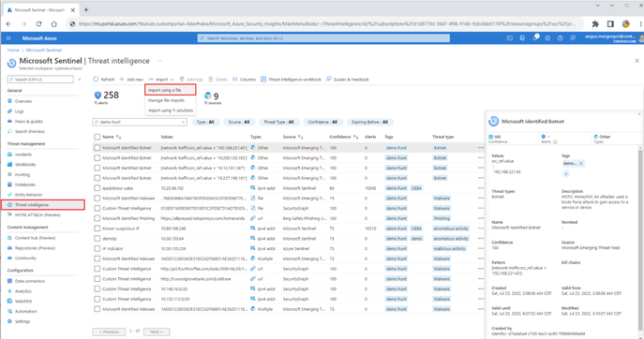This screenshot has height=339, width=644.
Task: Check row with value 10.148.16.0/20
Action: [x=97, y=289]
